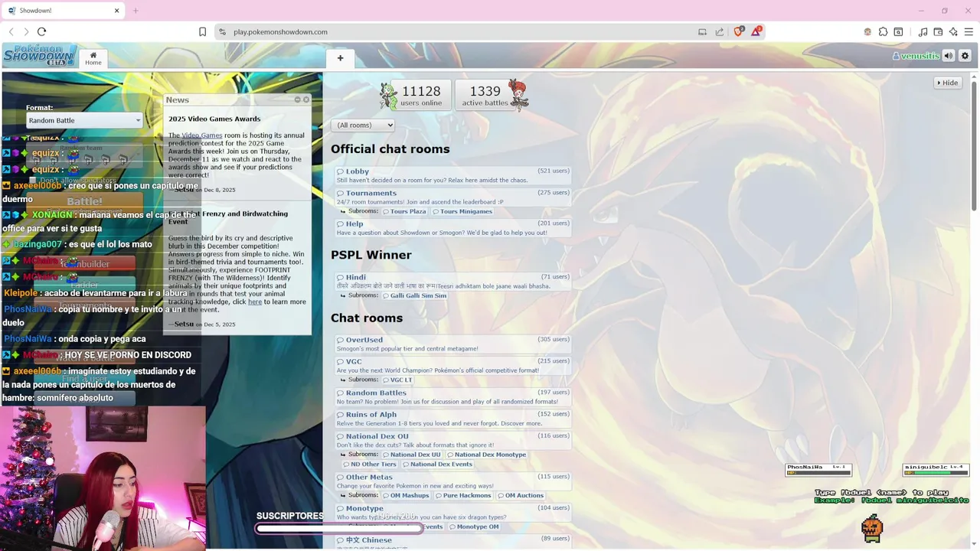Reload the Showdown page

(x=41, y=31)
